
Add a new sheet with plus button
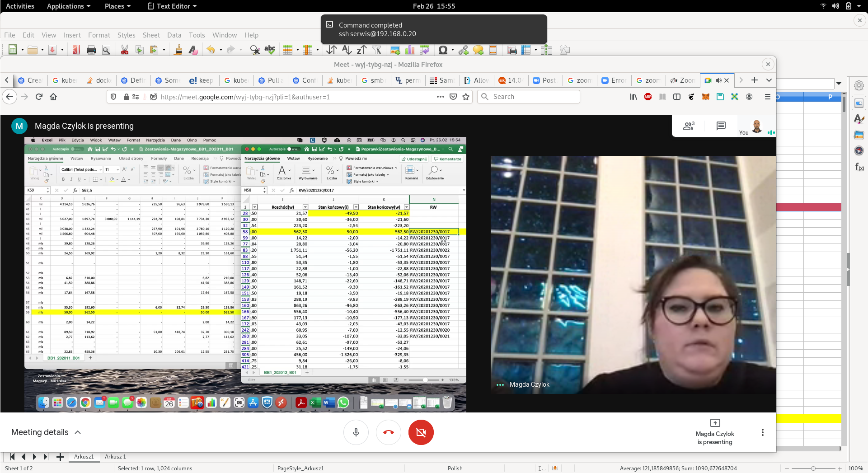(x=60, y=457)
